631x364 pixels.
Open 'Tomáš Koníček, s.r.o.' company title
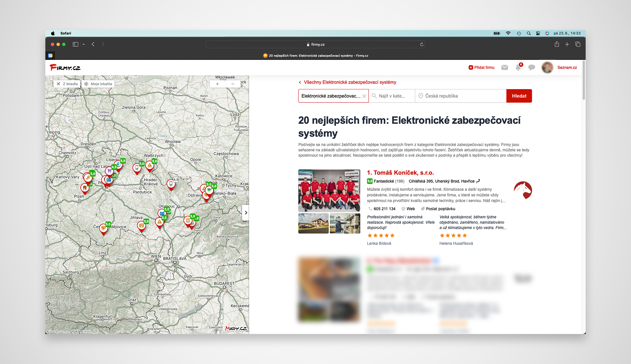click(401, 173)
